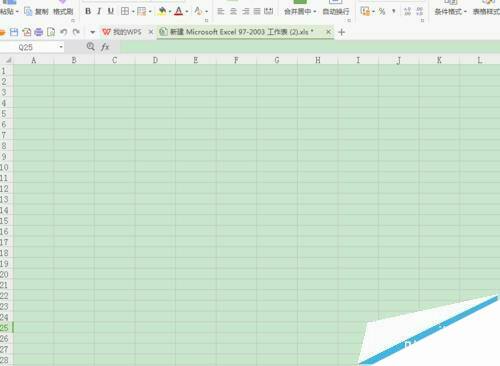
Task: Open the draw border dropdown arrow
Action: click(x=150, y=12)
